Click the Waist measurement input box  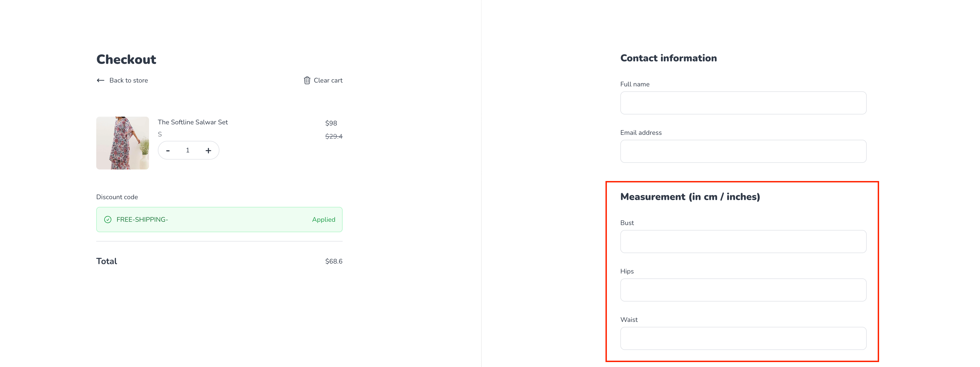743,338
